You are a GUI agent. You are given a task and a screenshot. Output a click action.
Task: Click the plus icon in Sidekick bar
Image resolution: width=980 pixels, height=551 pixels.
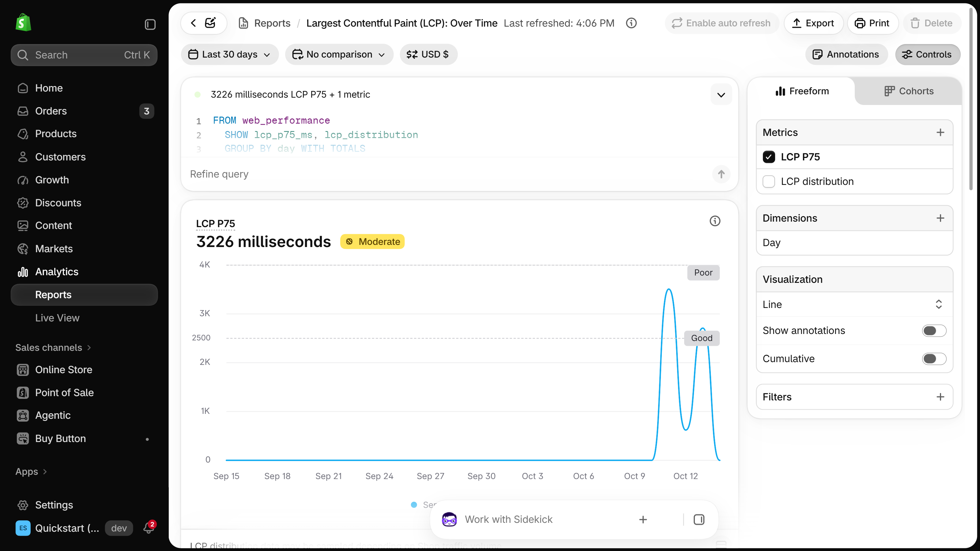click(x=643, y=519)
